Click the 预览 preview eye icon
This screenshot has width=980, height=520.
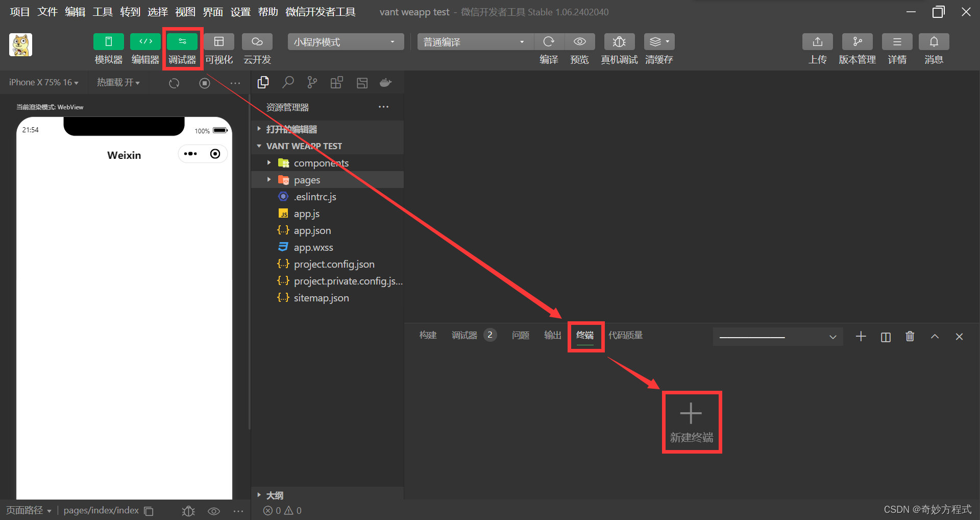pyautogui.click(x=579, y=41)
